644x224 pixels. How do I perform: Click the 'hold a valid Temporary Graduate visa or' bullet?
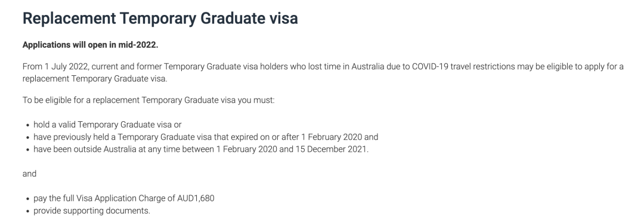point(107,125)
